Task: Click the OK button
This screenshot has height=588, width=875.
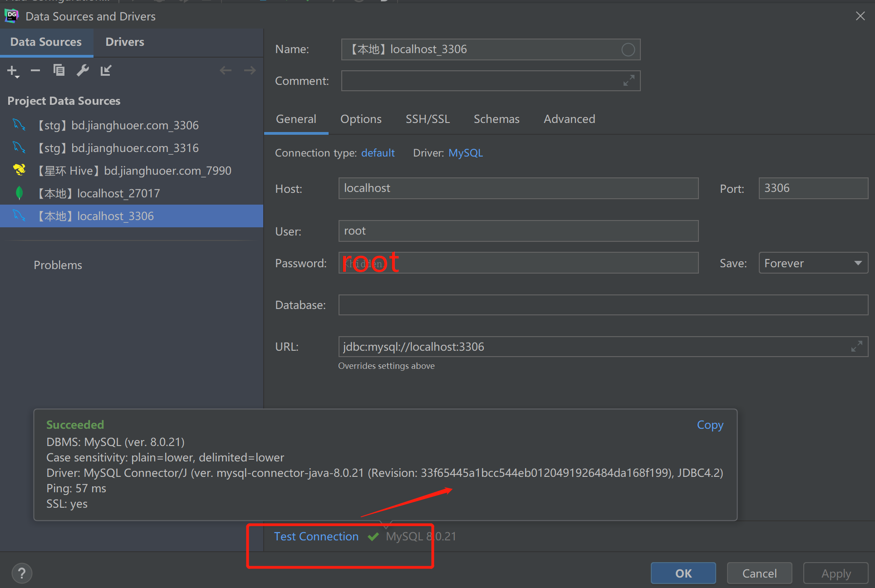Action: 683,573
